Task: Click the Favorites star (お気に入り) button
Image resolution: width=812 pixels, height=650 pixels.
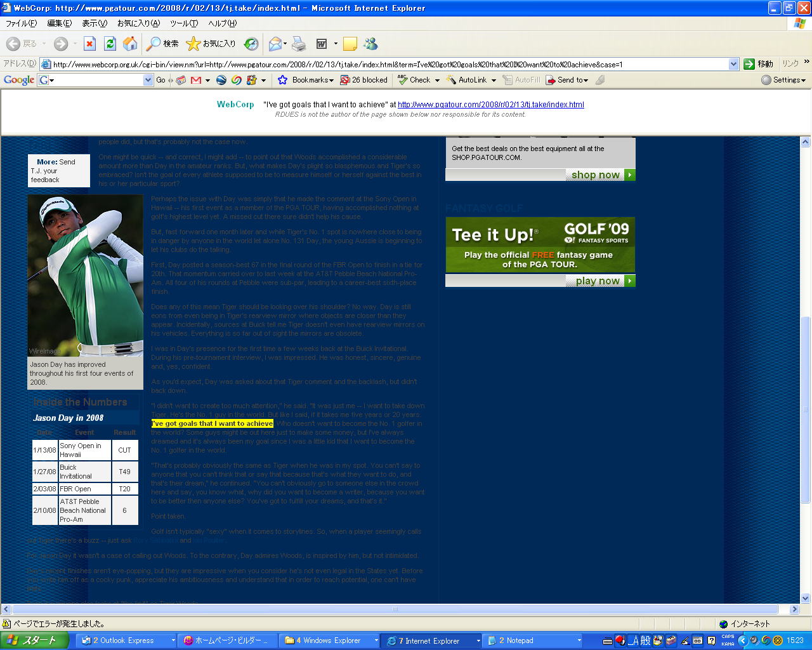Action: [211, 44]
